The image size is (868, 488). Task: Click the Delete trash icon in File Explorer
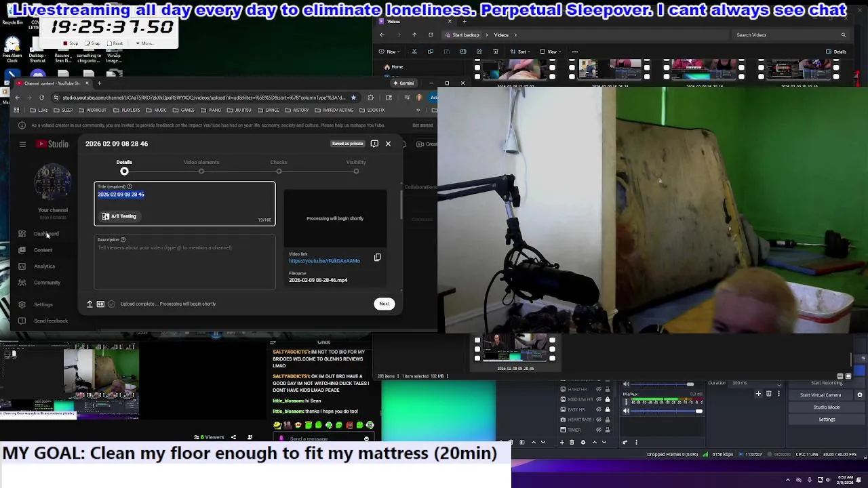pyautogui.click(x=496, y=52)
